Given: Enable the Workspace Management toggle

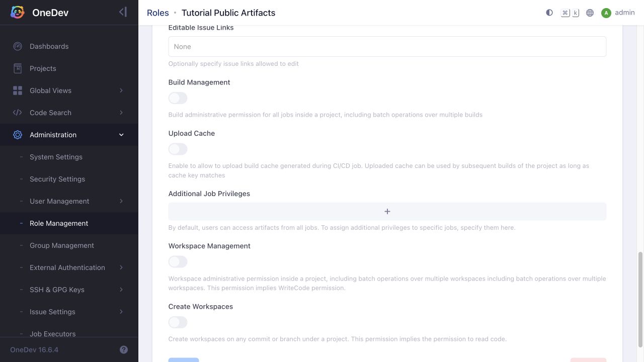Looking at the screenshot, I should (x=178, y=262).
